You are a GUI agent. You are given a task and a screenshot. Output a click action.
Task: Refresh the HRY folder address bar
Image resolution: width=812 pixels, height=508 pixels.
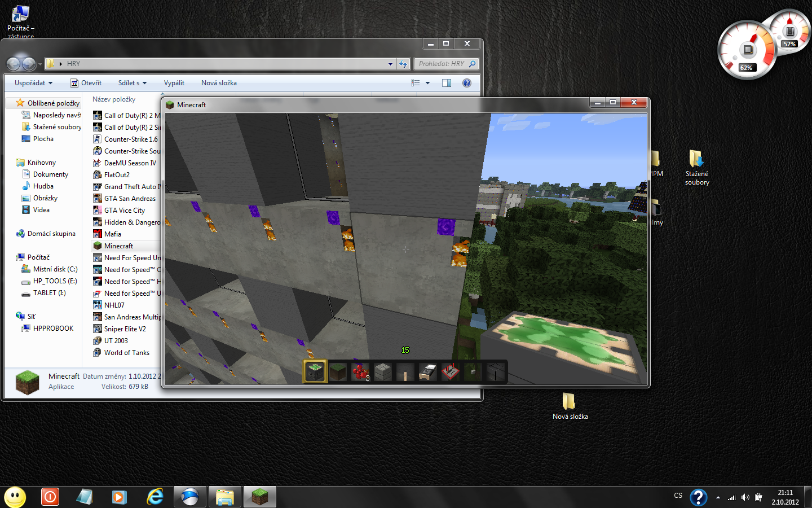point(403,64)
